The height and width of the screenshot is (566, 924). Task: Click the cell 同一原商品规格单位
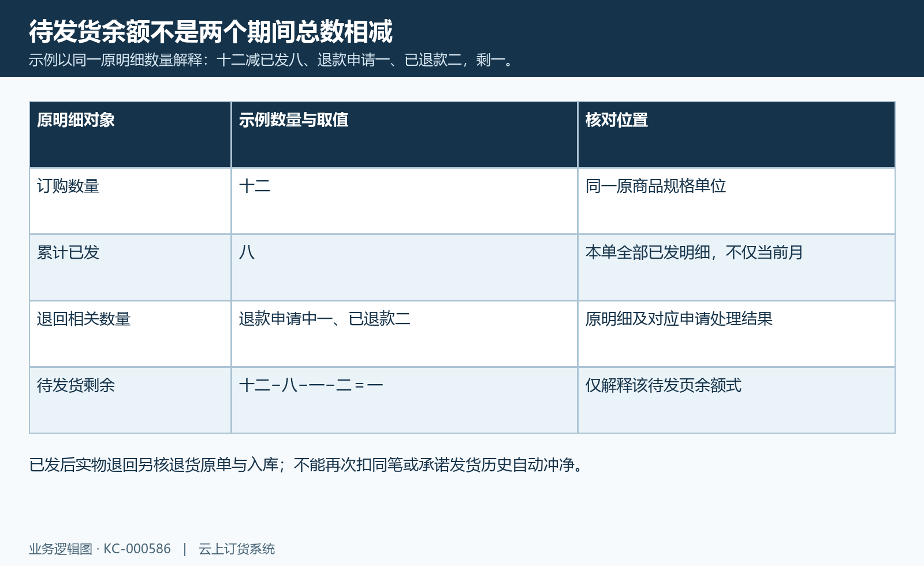[x=736, y=201]
